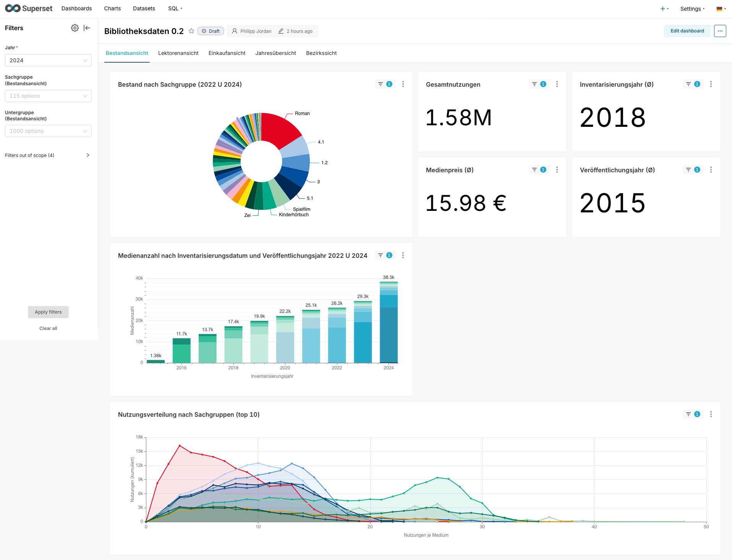Open the Jahr filter dropdown showing 2024
The width and height of the screenshot is (732, 560).
[x=48, y=60]
